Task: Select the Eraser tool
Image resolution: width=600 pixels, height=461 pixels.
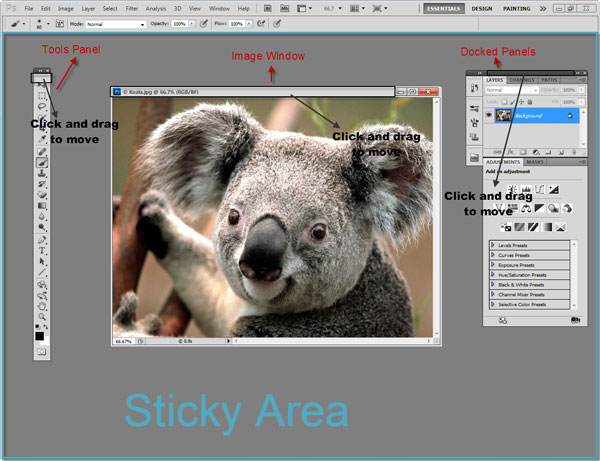Action: tap(42, 194)
